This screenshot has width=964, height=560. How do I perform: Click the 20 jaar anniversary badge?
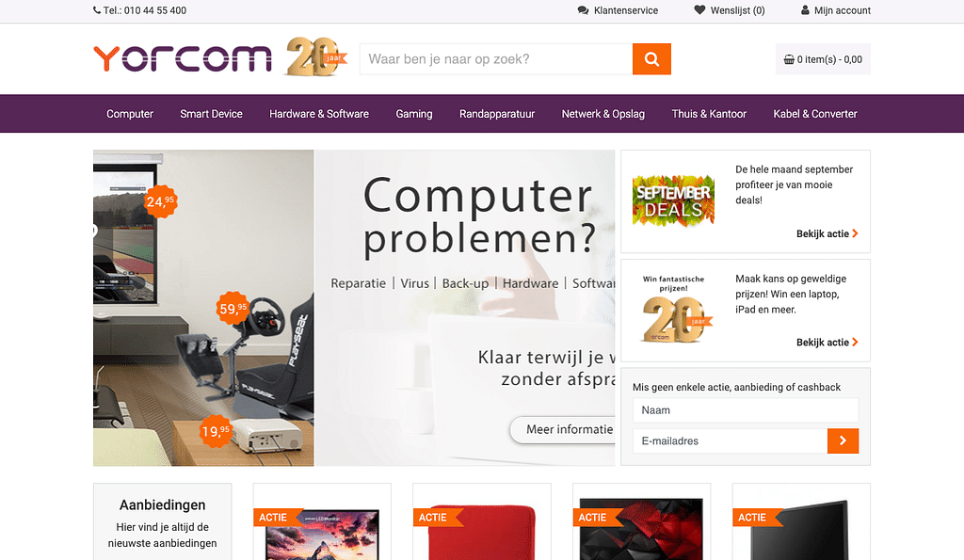tap(315, 56)
